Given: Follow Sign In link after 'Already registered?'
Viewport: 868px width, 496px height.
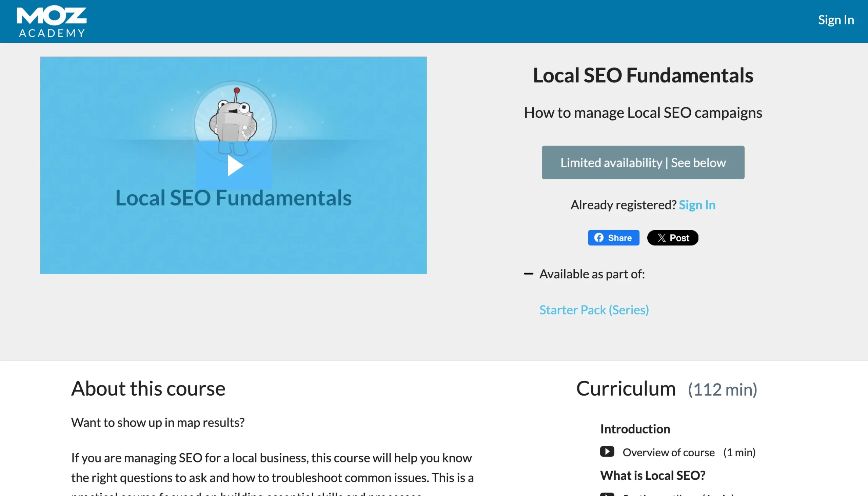Looking at the screenshot, I should [697, 205].
